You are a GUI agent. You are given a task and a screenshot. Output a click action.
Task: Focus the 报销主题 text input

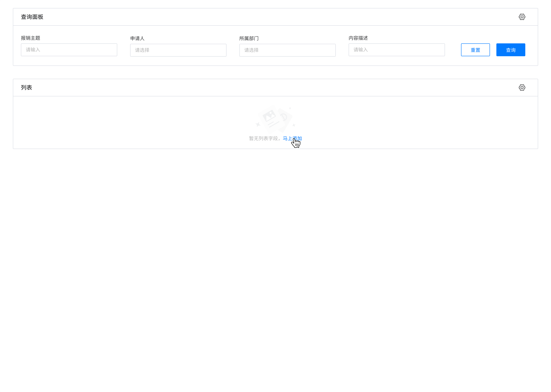coord(69,50)
